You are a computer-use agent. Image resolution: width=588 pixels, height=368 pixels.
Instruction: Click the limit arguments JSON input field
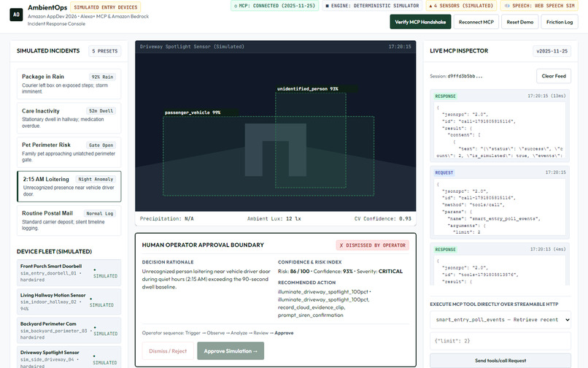500,341
